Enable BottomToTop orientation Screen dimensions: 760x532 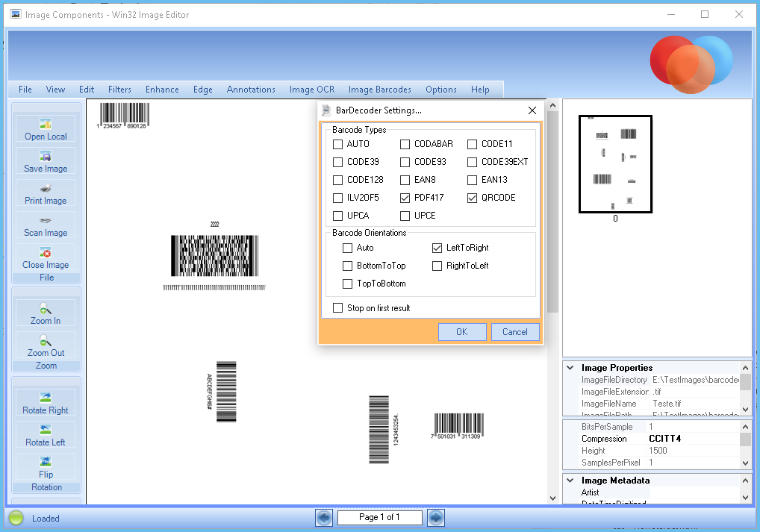pos(347,266)
